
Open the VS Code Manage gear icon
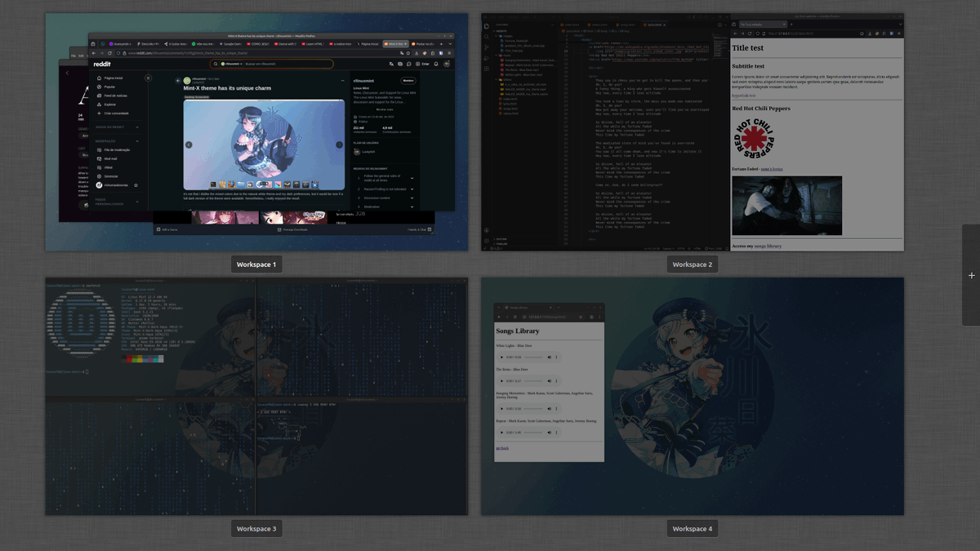487,241
